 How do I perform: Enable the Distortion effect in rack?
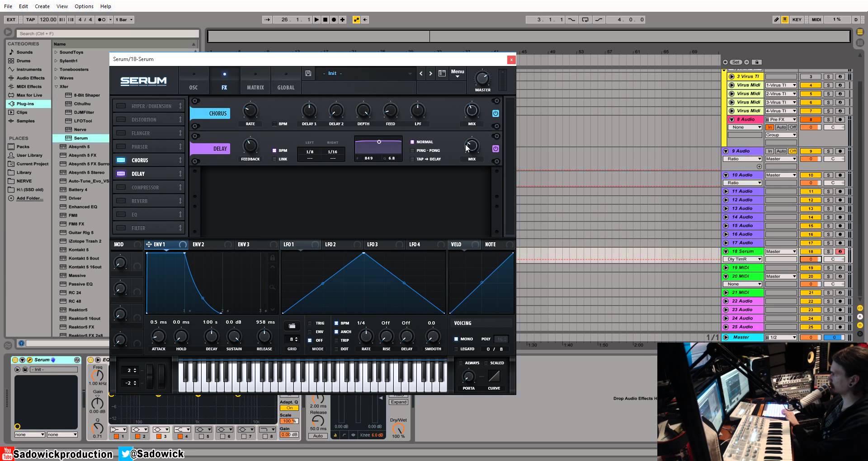(121, 119)
